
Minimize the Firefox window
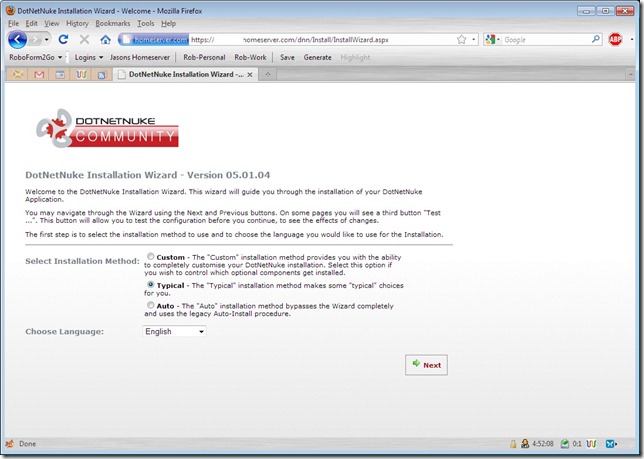click(586, 11)
